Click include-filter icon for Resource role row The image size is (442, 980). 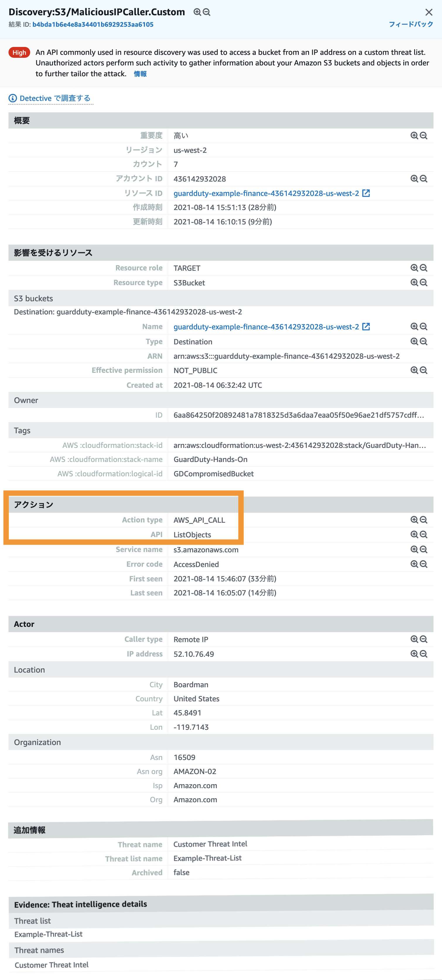pos(414,268)
